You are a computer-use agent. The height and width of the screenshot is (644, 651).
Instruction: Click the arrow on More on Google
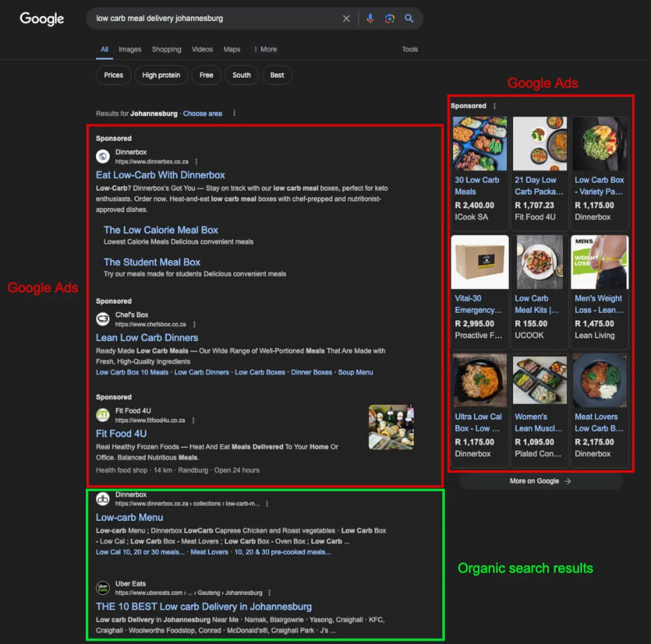click(568, 481)
